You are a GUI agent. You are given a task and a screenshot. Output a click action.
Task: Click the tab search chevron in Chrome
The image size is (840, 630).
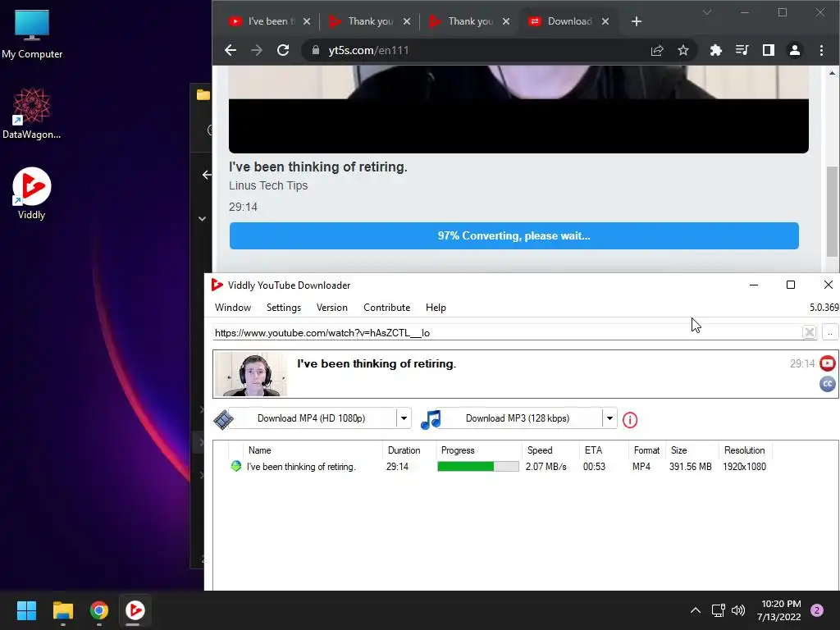click(x=707, y=12)
